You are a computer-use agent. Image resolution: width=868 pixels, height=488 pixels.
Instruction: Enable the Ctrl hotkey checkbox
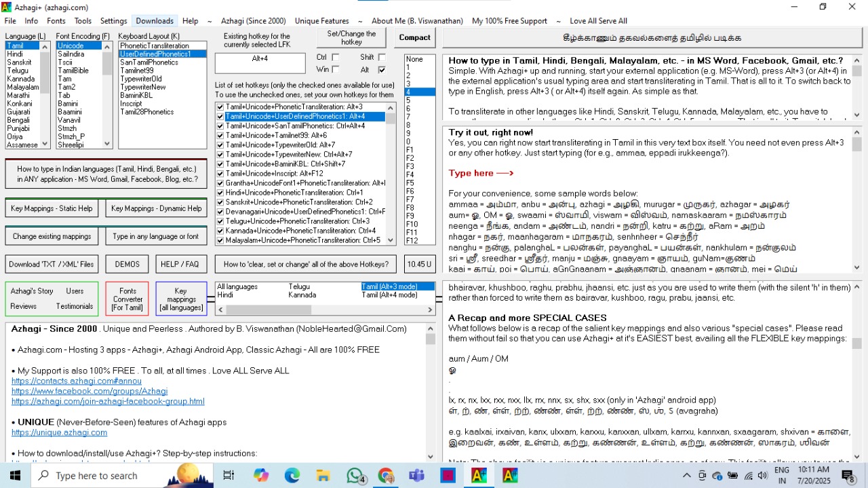tap(335, 58)
